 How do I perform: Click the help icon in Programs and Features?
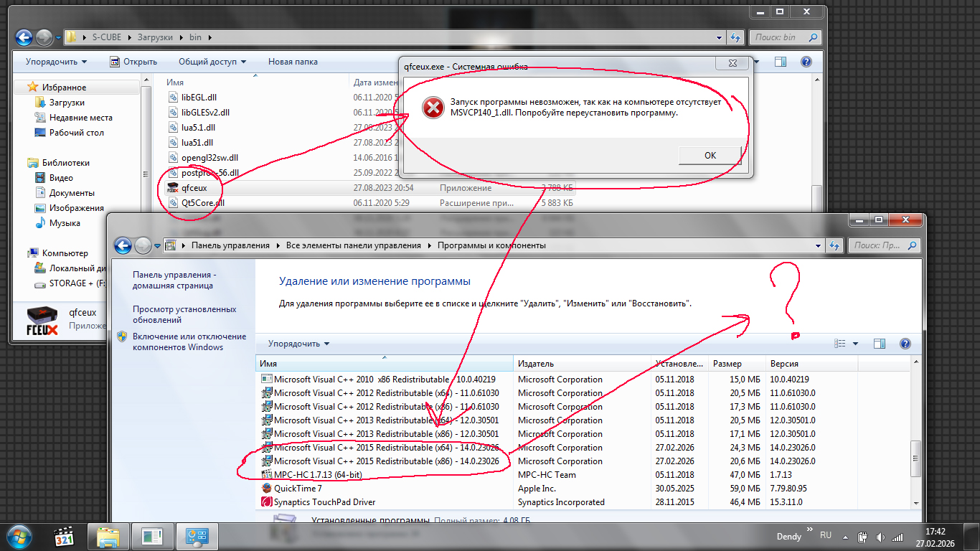pyautogui.click(x=905, y=344)
